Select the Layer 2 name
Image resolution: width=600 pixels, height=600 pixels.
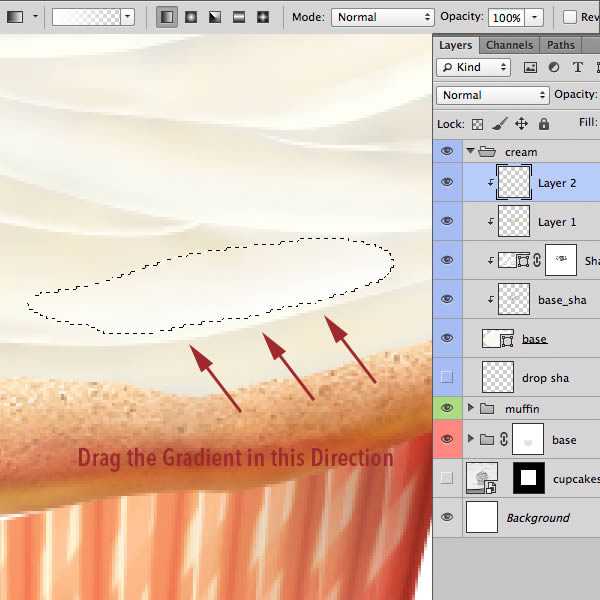click(x=557, y=183)
